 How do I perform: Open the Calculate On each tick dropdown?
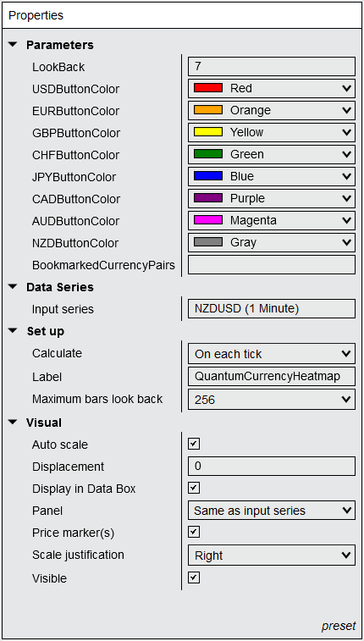tap(272, 354)
